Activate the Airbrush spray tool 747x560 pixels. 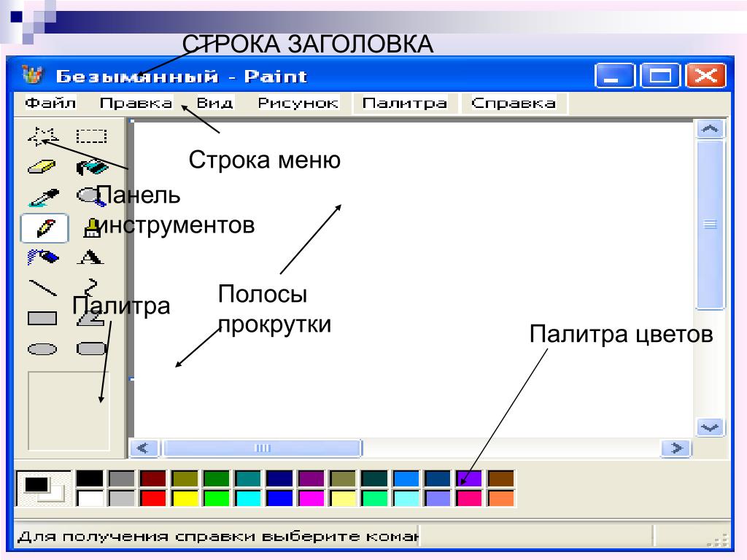point(43,257)
